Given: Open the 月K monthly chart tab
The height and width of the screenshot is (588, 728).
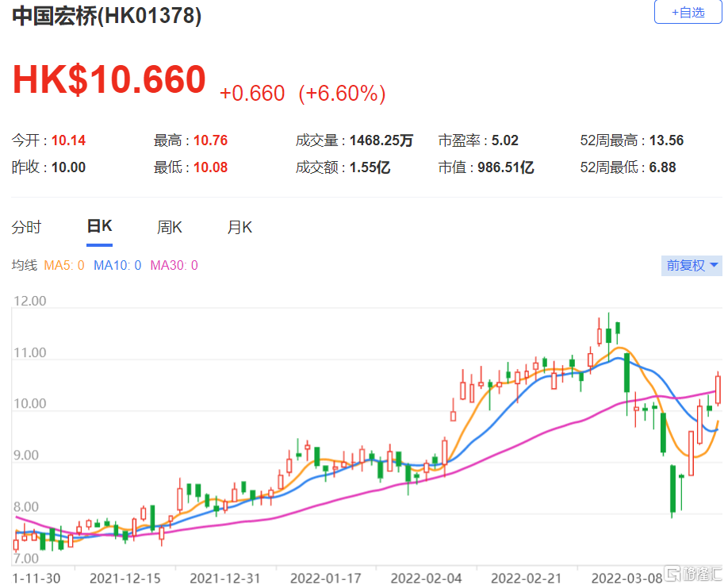Looking at the screenshot, I should coord(239,226).
